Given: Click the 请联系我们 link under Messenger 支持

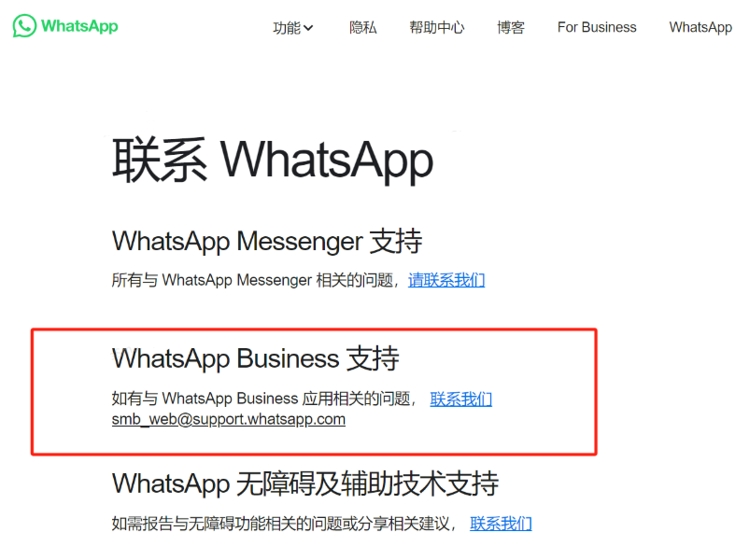Looking at the screenshot, I should coord(446,280).
